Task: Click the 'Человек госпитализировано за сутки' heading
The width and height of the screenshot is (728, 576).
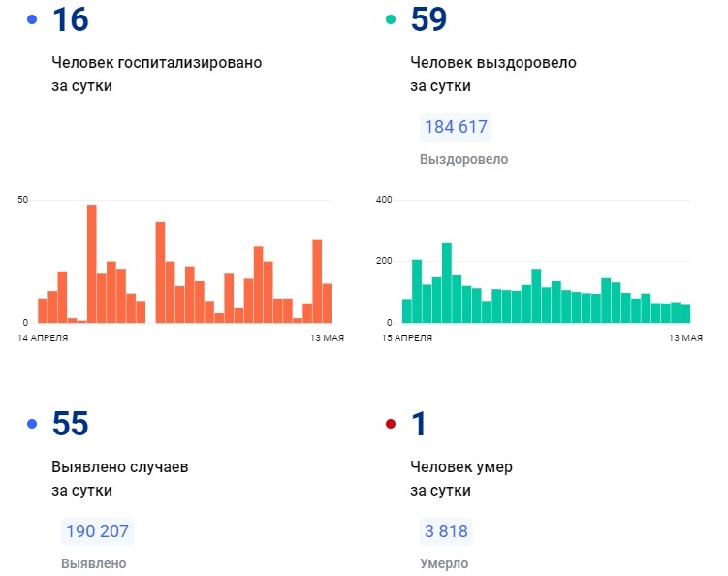Action: point(156,74)
